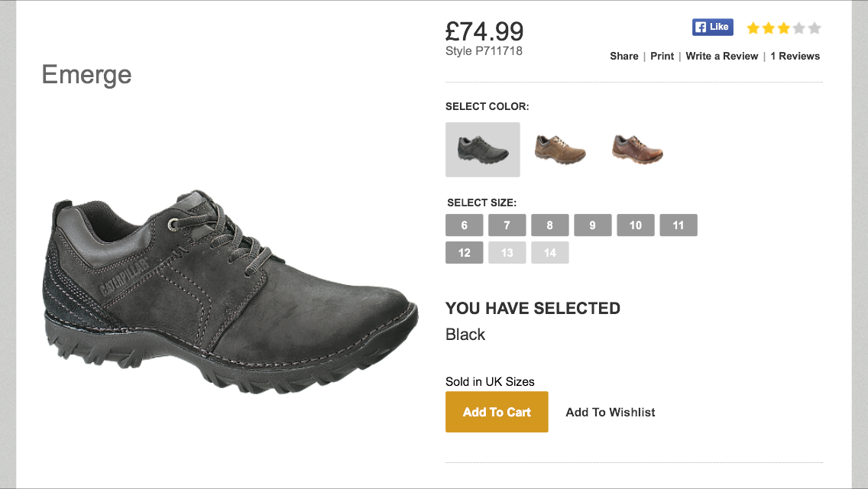Open Write a Review link
The height and width of the screenshot is (489, 868).
pos(722,57)
